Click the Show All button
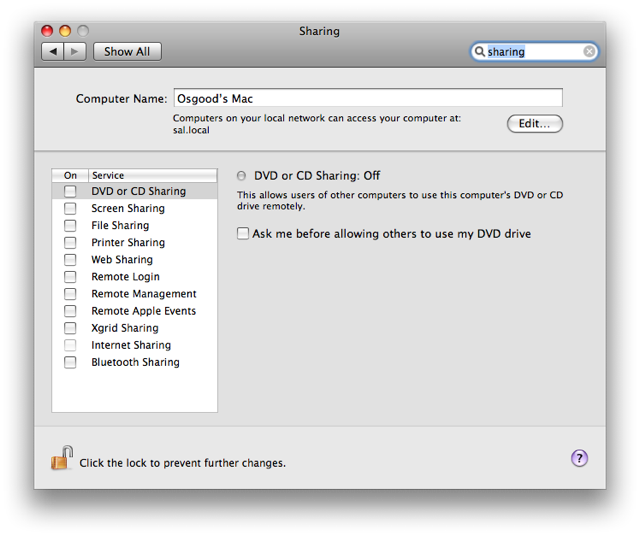Viewport: 640px width, 536px height. (x=127, y=51)
